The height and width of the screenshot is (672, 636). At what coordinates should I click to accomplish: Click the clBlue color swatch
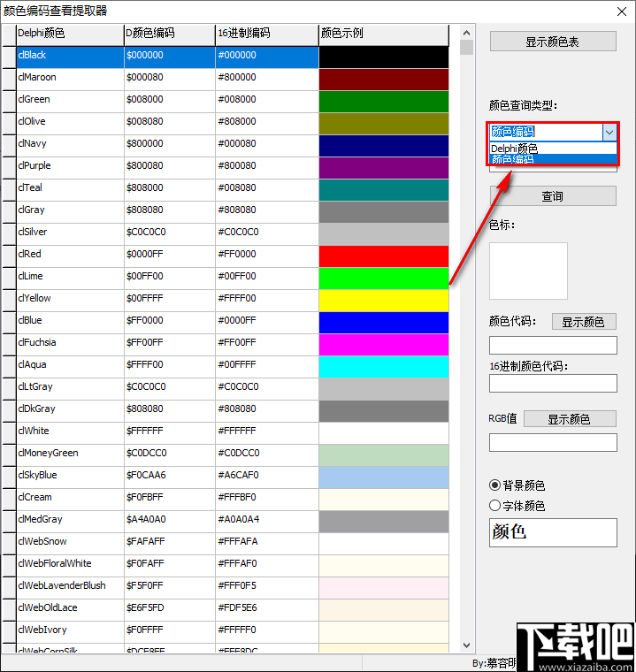tap(384, 322)
